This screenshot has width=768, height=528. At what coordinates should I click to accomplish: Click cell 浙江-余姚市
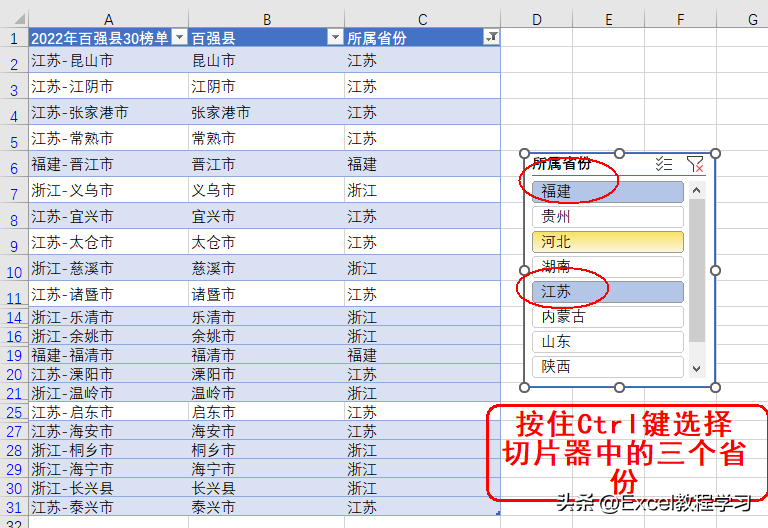tap(108, 336)
